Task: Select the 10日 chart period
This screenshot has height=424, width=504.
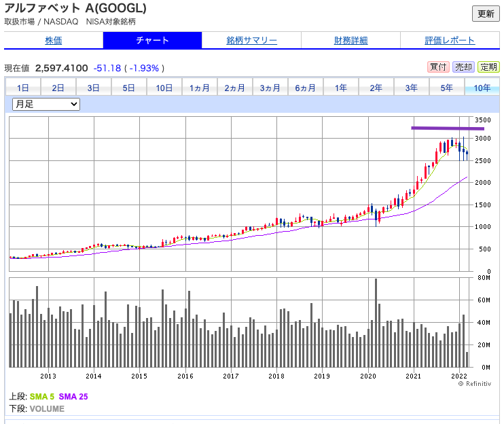Action: coord(164,88)
